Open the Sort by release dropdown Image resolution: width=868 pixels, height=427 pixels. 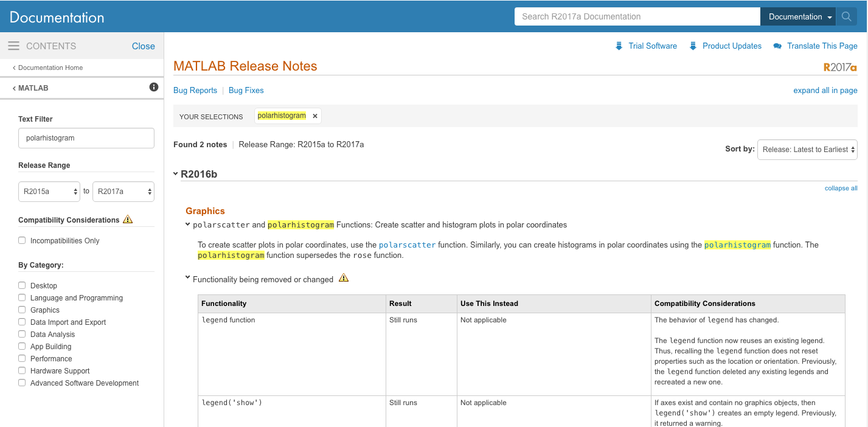pos(807,150)
